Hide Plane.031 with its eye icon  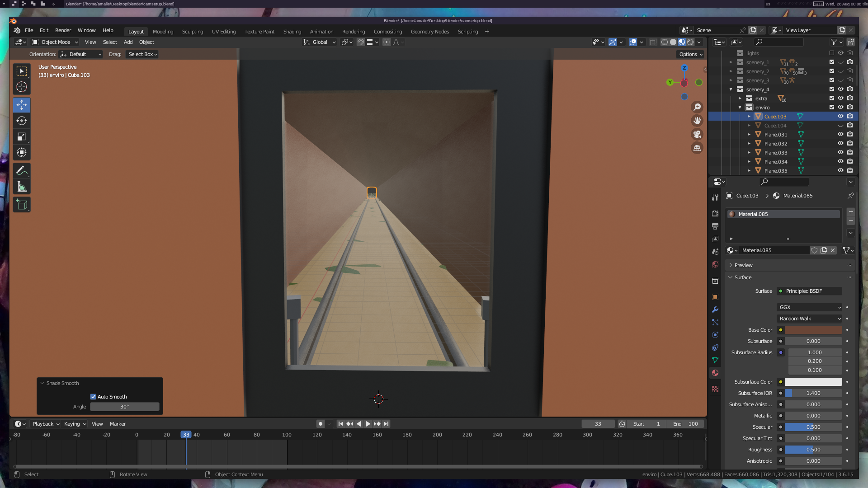[x=840, y=134]
